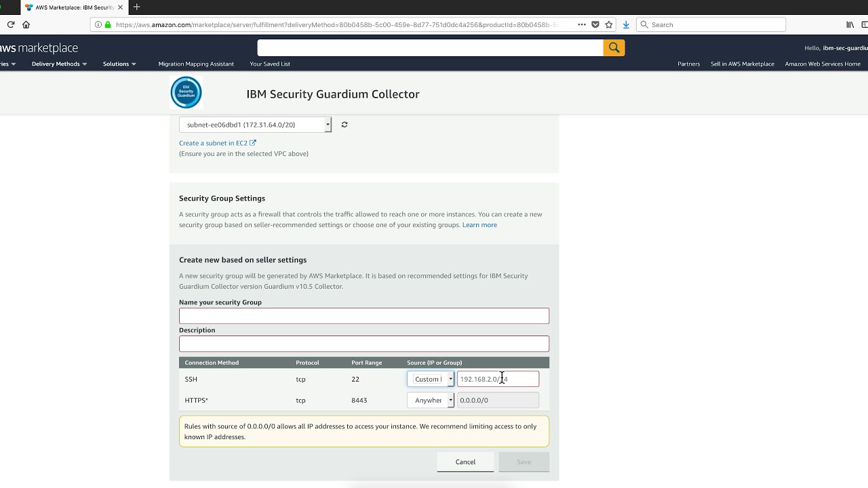
Task: Reload the page with the browser refresh icon
Action: click(x=11, y=24)
